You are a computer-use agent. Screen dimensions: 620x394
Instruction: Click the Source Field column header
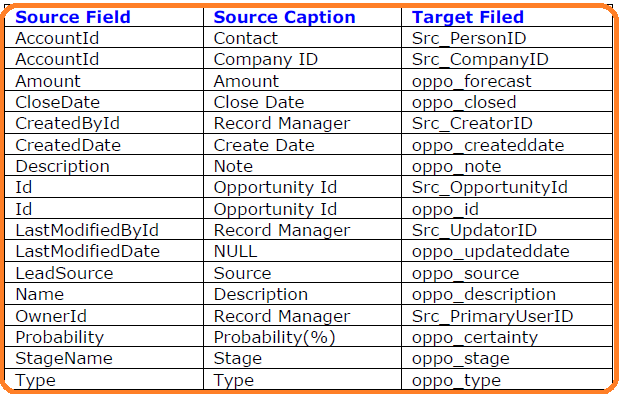[104, 17]
